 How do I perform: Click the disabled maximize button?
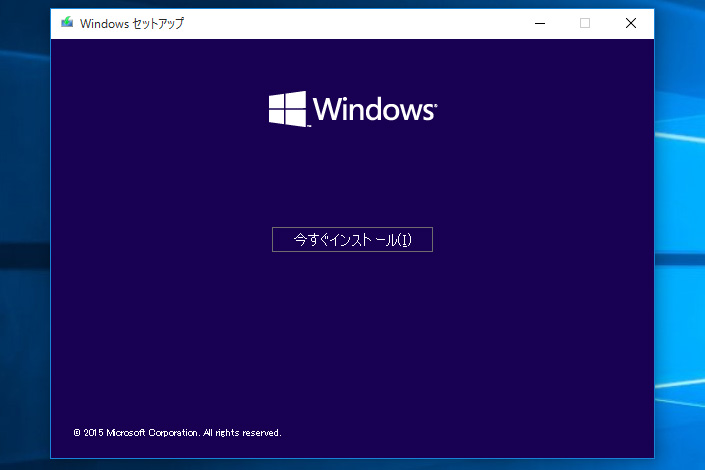pos(585,23)
